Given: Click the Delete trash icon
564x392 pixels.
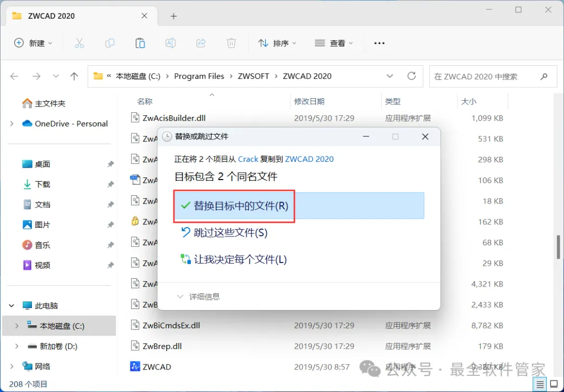Looking at the screenshot, I should [x=231, y=43].
